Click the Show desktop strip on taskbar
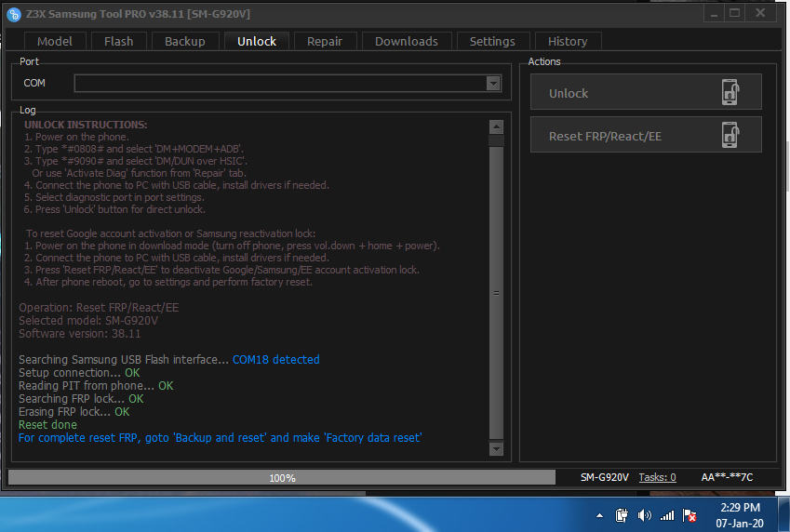The image size is (790, 532). point(784,515)
